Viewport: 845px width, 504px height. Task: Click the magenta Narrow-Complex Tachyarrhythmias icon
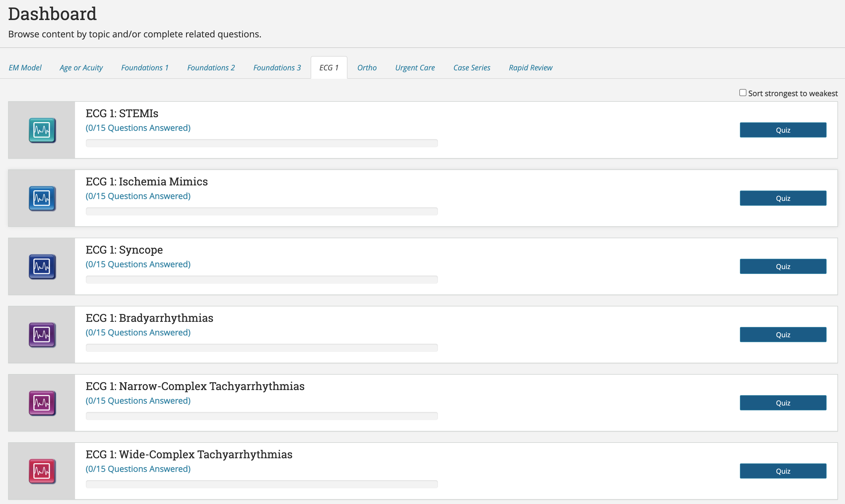(41, 403)
